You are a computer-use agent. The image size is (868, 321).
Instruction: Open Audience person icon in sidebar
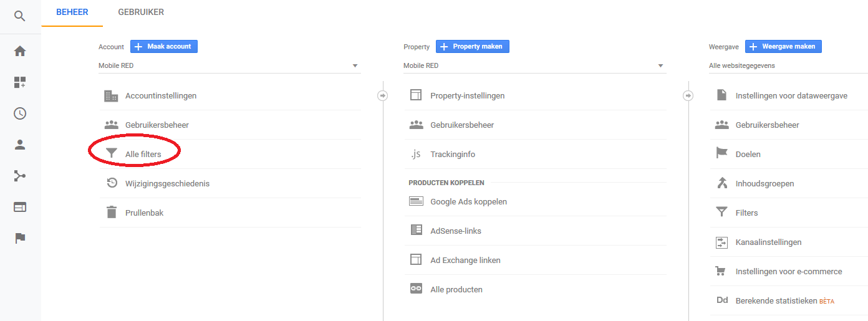[x=20, y=145]
